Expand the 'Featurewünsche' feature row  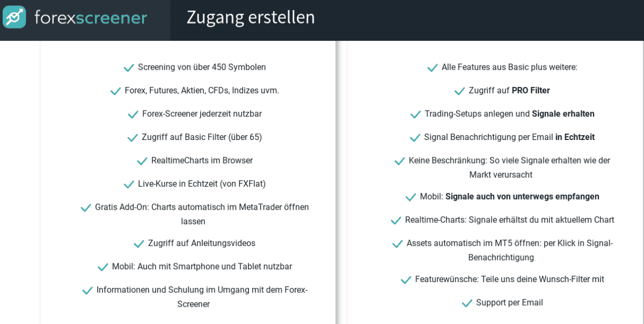(406, 279)
